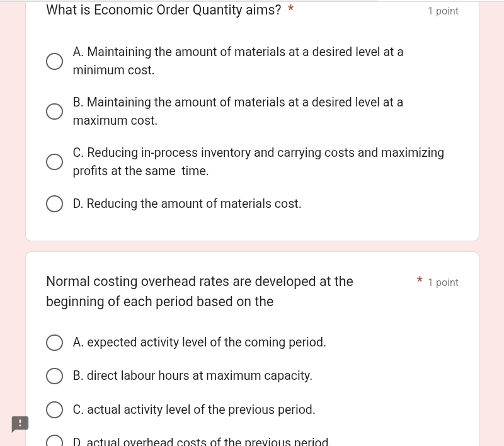Viewport: 504px width, 446px height.
Task: Choose radio button for B maximum cost
Action: [x=55, y=112]
